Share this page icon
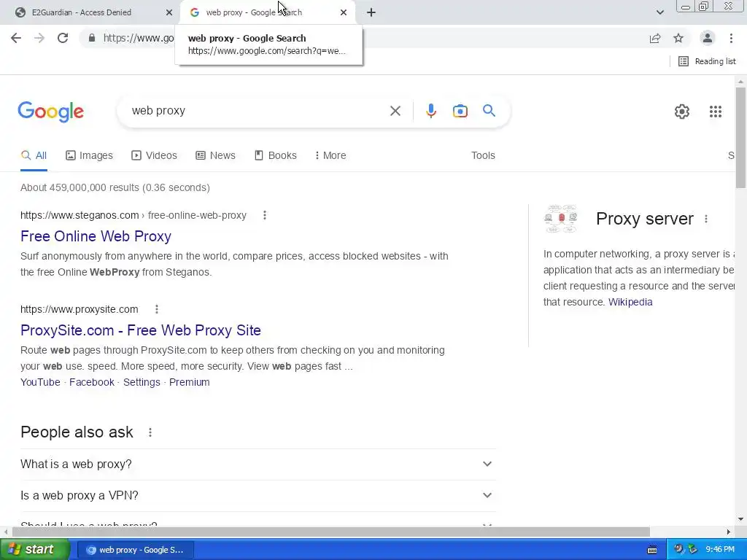 [655, 38]
